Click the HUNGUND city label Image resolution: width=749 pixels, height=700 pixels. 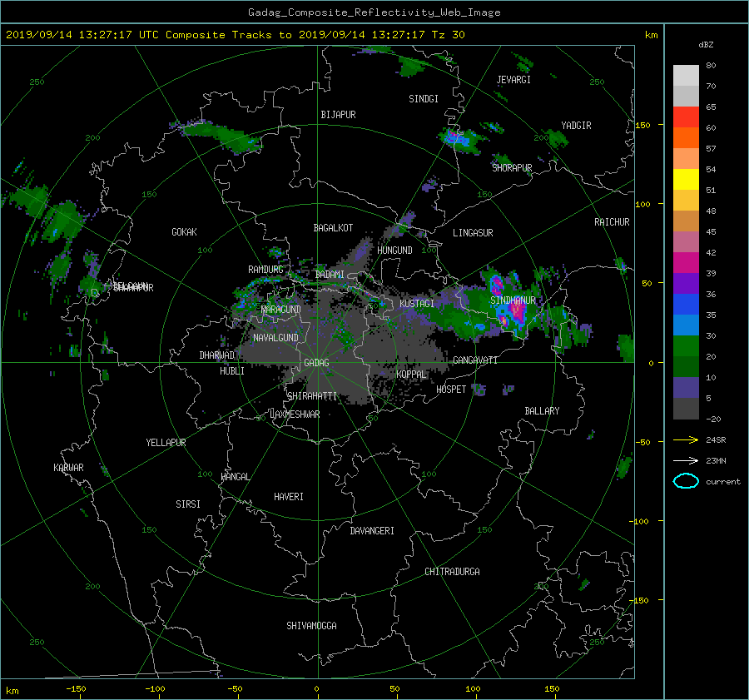click(394, 251)
